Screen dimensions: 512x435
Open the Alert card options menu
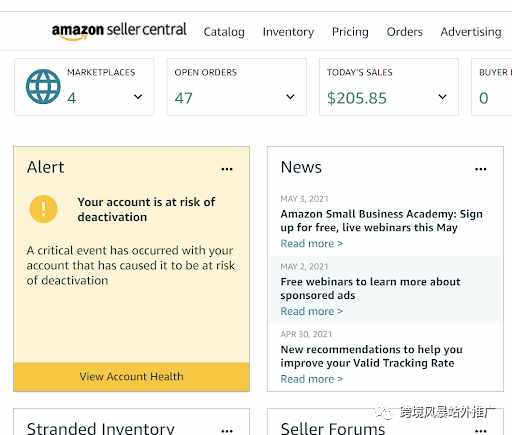tap(227, 169)
